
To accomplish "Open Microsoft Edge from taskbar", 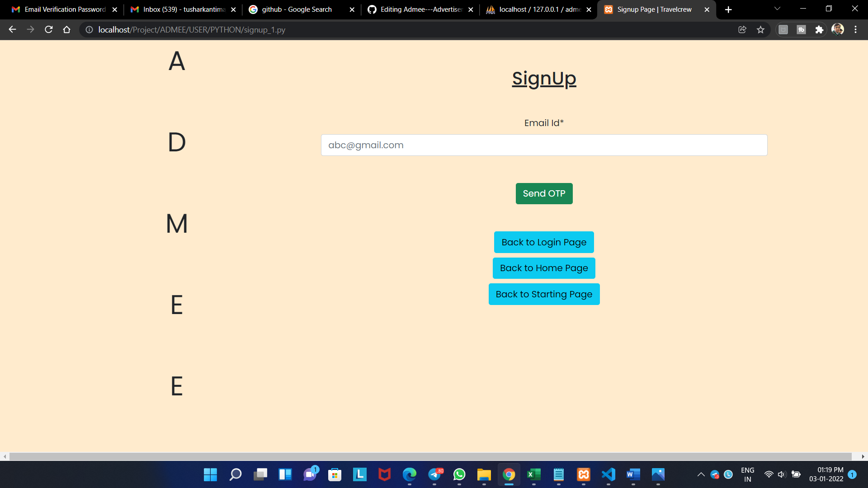I will click(410, 474).
